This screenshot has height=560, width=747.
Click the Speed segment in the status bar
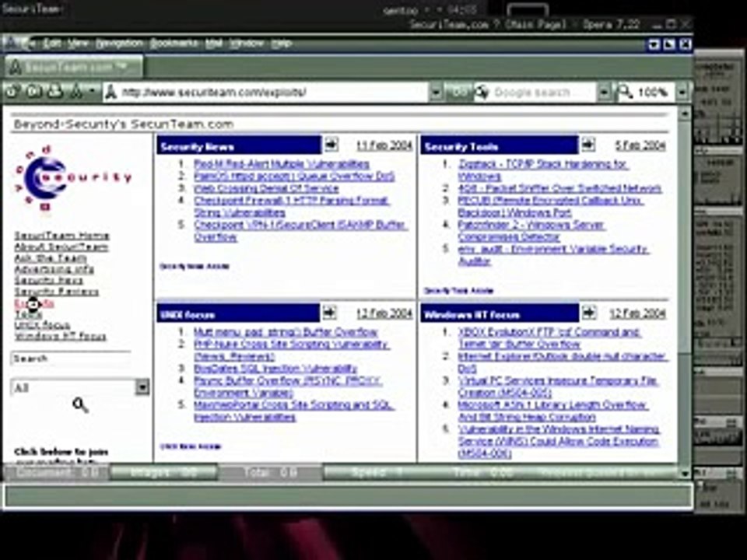377,472
